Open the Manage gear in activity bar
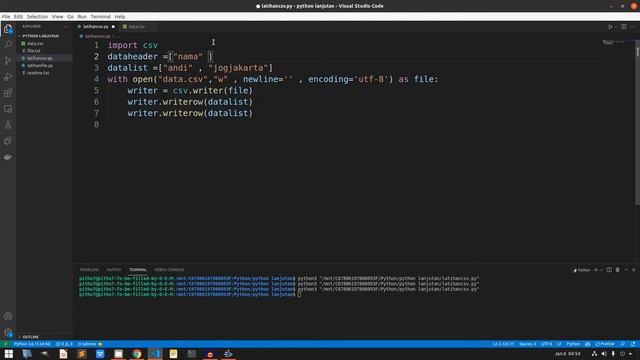The height and width of the screenshot is (360, 640). point(8,332)
